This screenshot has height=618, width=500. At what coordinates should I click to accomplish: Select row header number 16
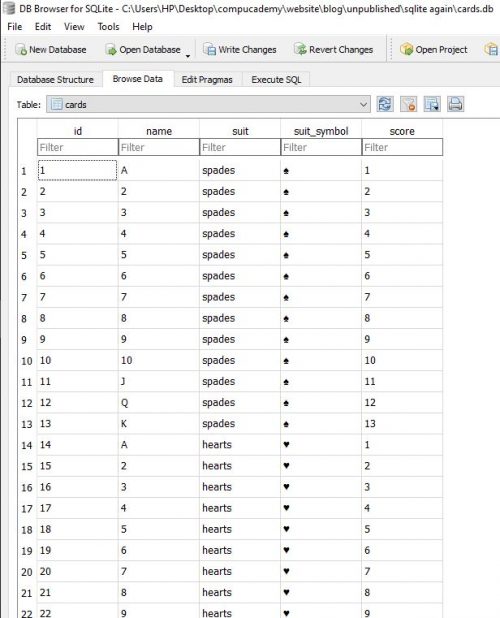27,488
